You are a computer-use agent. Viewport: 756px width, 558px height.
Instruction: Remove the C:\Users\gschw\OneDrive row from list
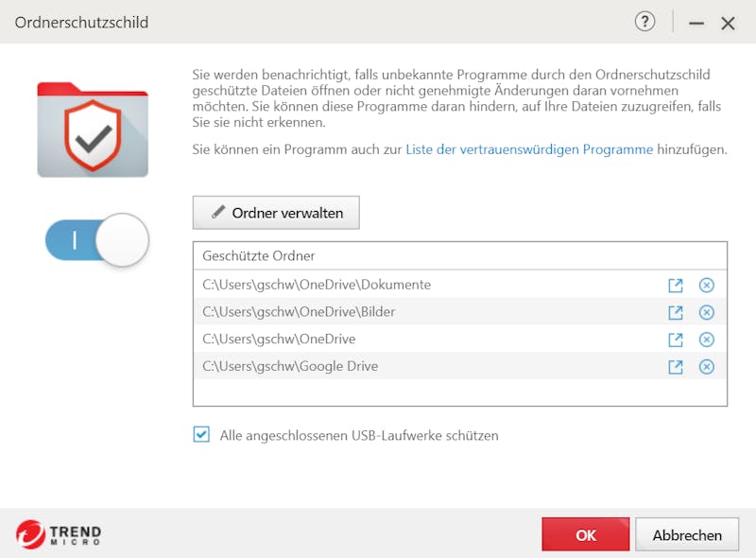(x=706, y=340)
